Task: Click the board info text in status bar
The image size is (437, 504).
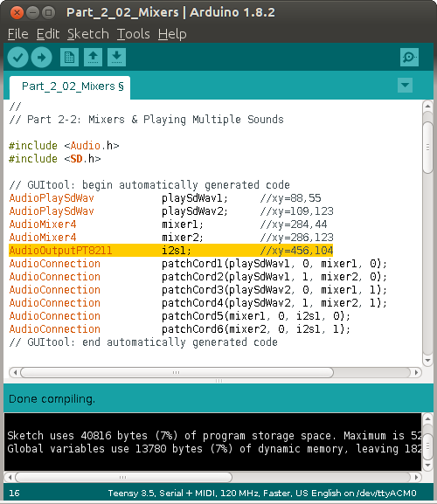Action: pyautogui.click(x=262, y=493)
